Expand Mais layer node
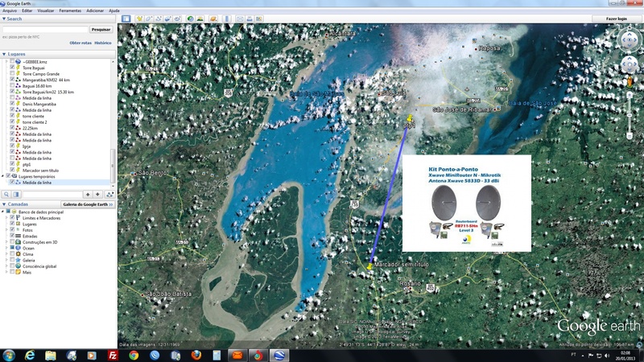This screenshot has height=362, width=644. (x=7, y=272)
